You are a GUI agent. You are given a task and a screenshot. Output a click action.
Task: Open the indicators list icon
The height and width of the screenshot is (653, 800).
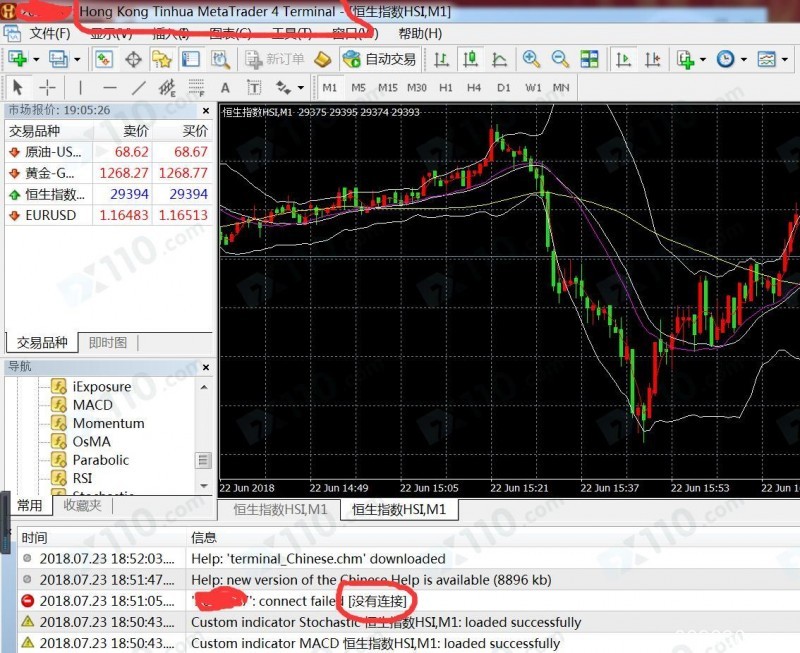click(x=685, y=60)
